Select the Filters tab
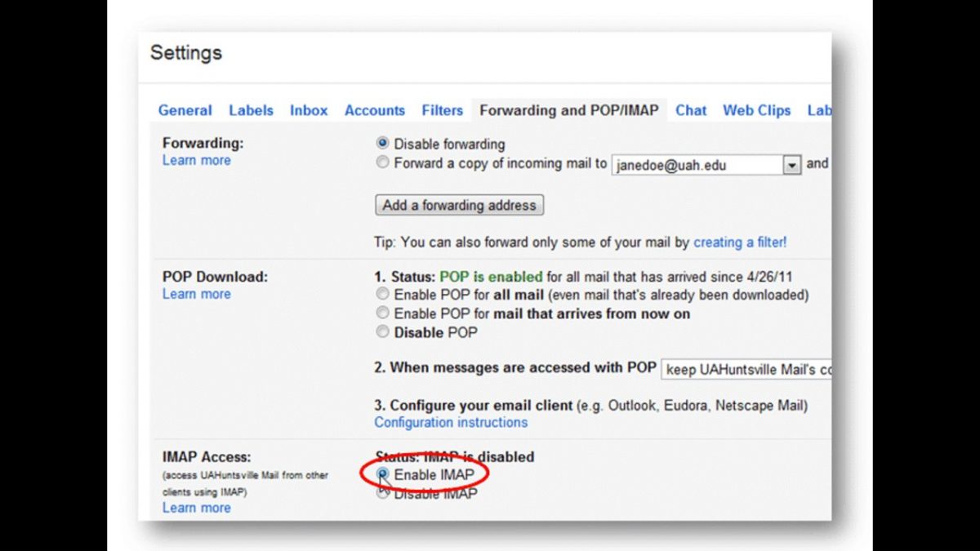The height and width of the screenshot is (551, 980). pos(442,110)
